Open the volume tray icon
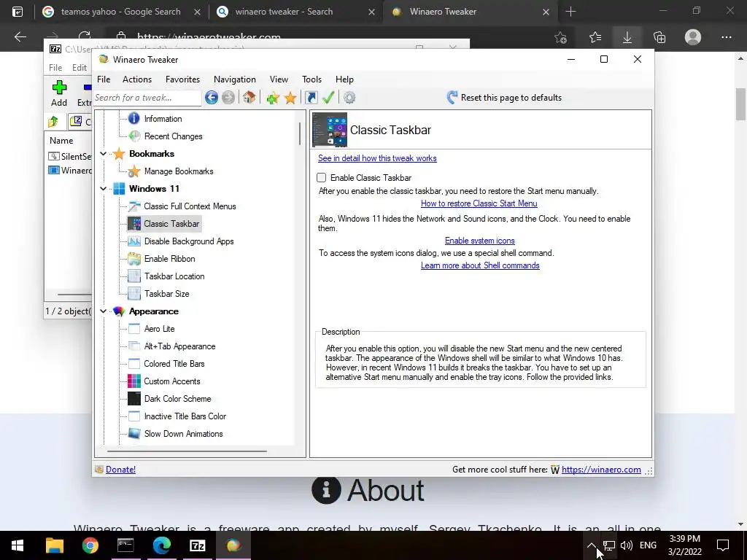Image resolution: width=747 pixels, height=560 pixels. (627, 545)
